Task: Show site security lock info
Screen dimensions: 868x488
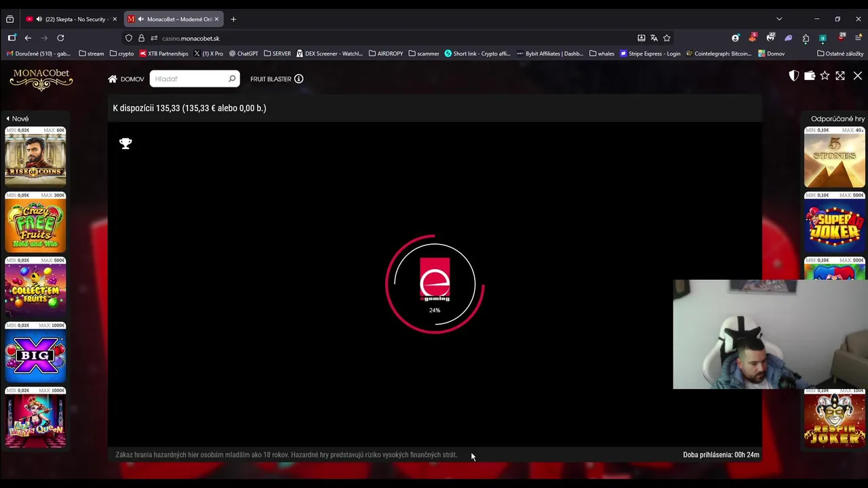Action: pyautogui.click(x=141, y=38)
